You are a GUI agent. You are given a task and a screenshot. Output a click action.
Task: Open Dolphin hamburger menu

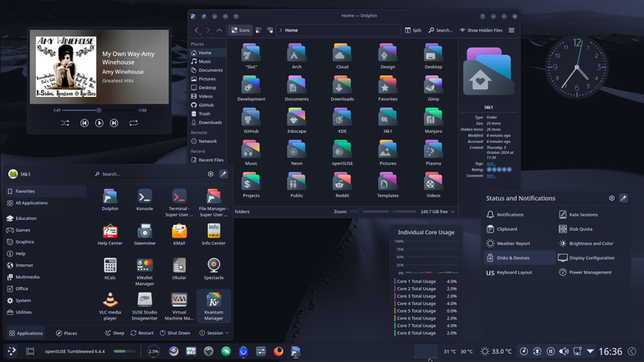tap(511, 30)
